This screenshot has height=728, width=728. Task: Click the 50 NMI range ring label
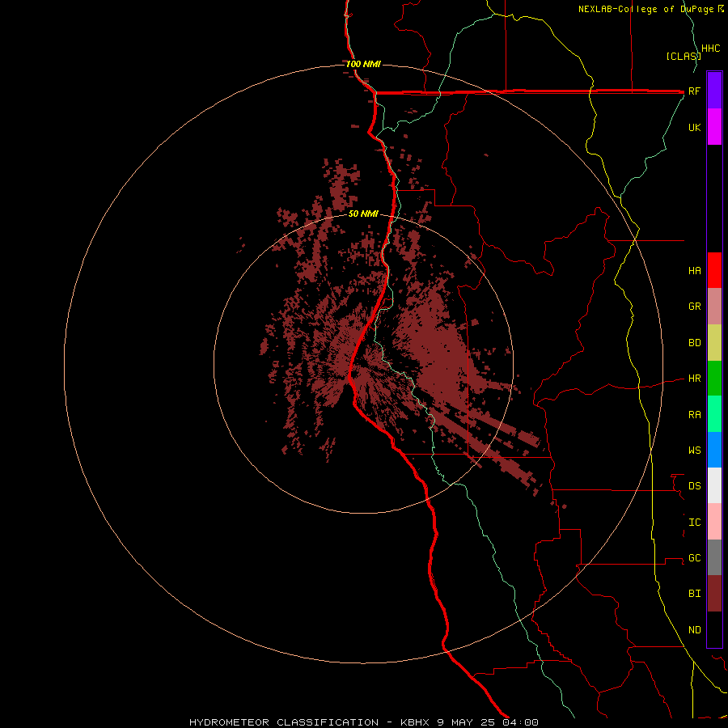tap(363, 214)
